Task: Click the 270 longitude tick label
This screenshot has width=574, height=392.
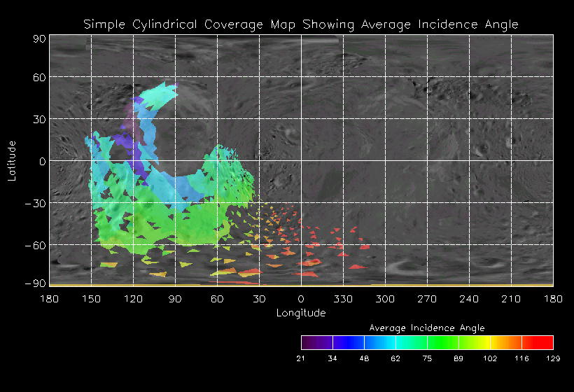Action: (x=427, y=300)
